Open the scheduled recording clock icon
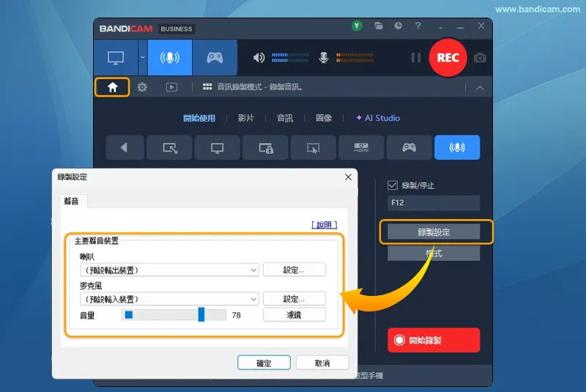Image resolution: width=586 pixels, height=392 pixels. pos(398,26)
